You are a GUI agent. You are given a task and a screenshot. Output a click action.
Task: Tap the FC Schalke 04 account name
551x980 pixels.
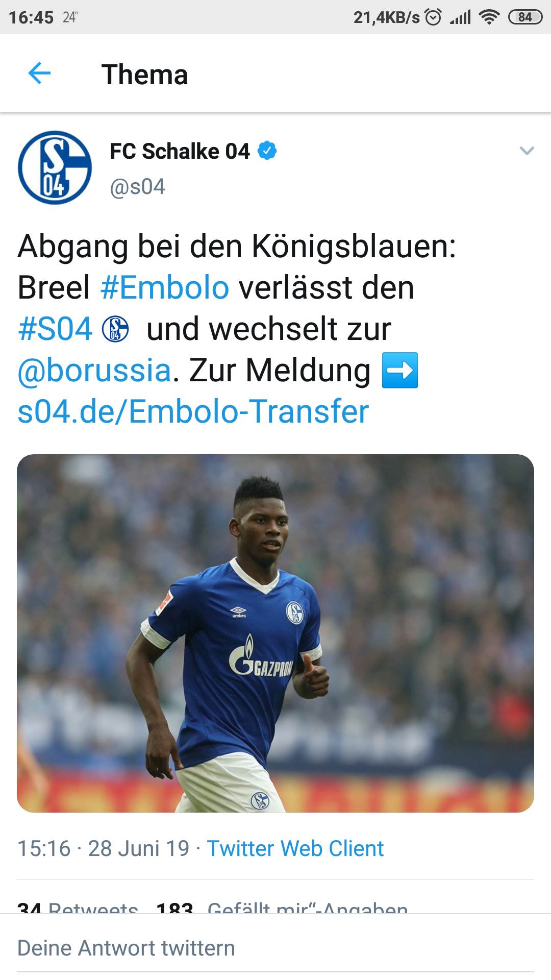click(x=180, y=151)
